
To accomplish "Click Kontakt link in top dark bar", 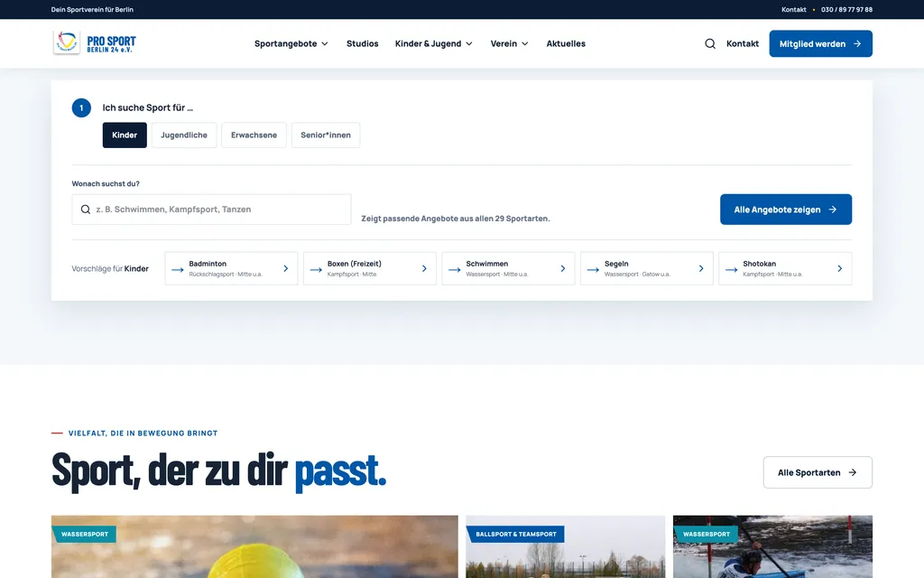I will coord(794,9).
